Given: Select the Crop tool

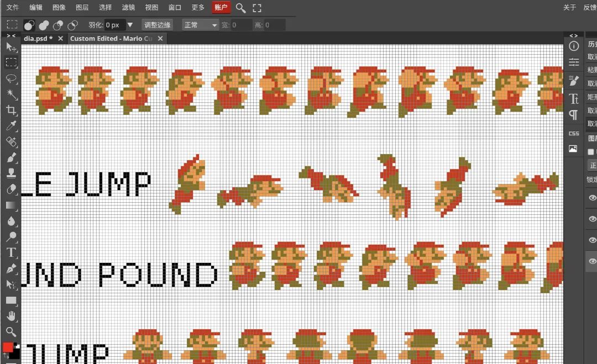Looking at the screenshot, I should click(11, 110).
